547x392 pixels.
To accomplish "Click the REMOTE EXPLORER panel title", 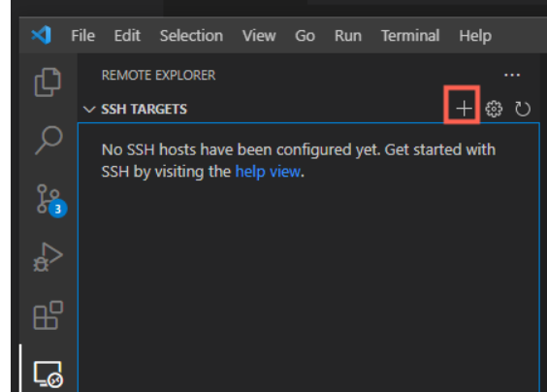I will (158, 75).
